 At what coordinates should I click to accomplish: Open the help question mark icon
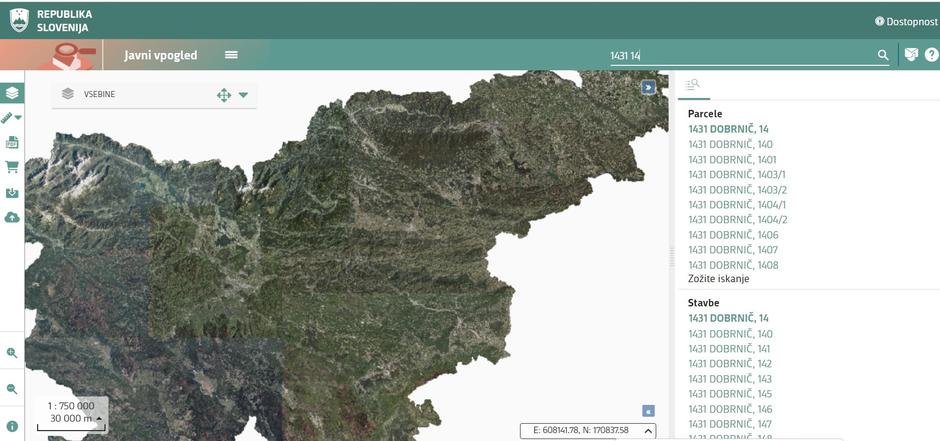click(x=931, y=55)
